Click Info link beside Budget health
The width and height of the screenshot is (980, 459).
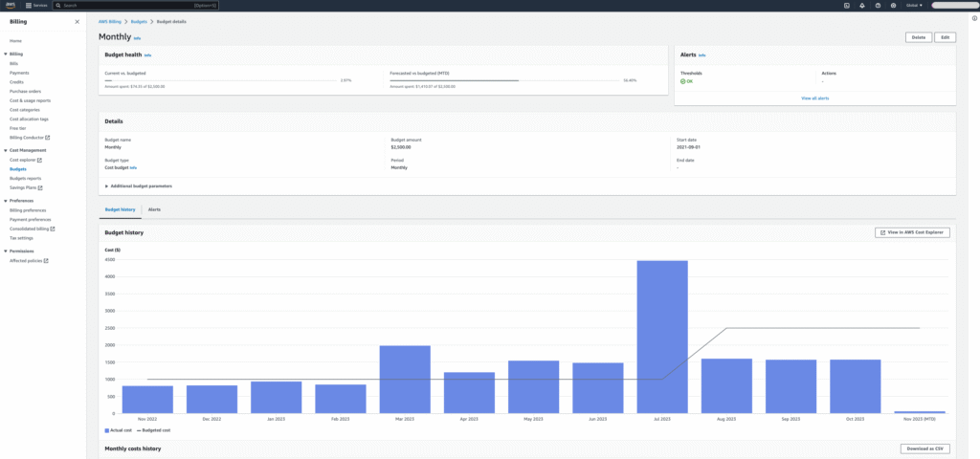[148, 55]
